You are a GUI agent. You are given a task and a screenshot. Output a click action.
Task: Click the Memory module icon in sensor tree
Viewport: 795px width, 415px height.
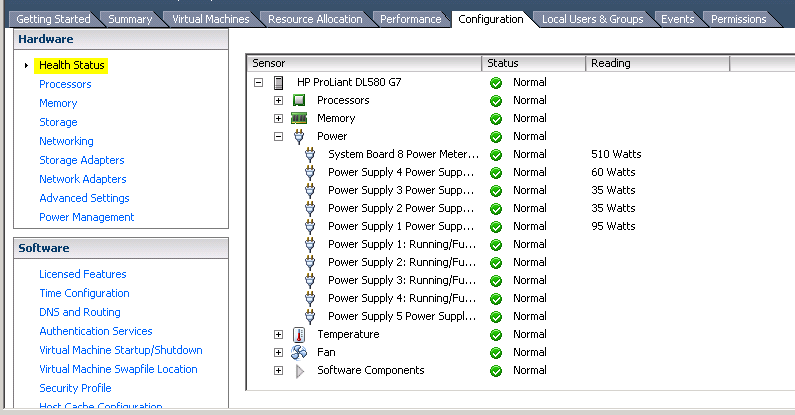299,119
